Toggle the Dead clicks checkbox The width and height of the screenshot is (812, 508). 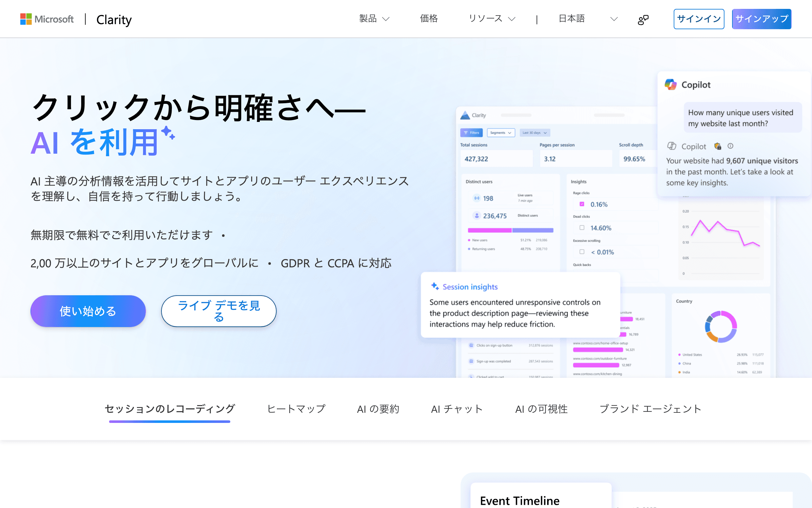582,227
